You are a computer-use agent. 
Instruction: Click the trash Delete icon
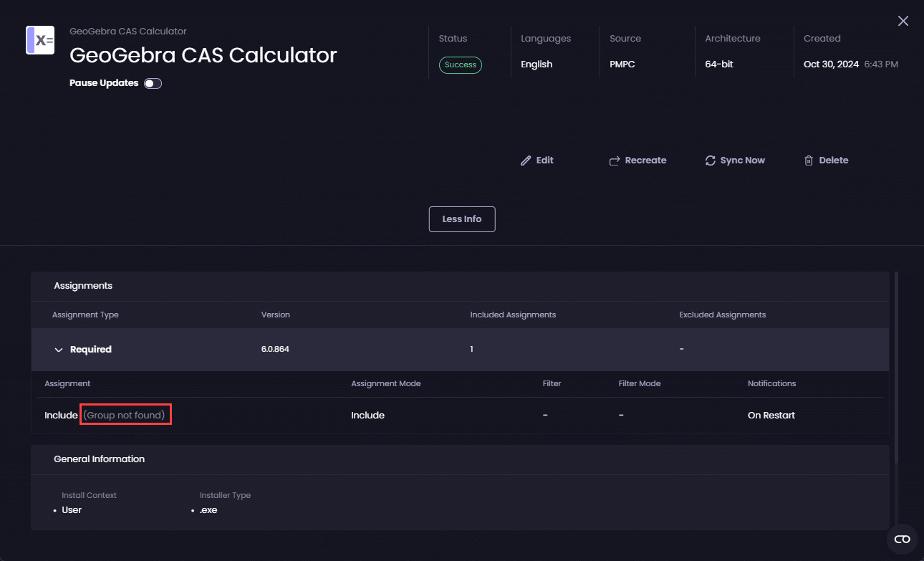pyautogui.click(x=809, y=160)
